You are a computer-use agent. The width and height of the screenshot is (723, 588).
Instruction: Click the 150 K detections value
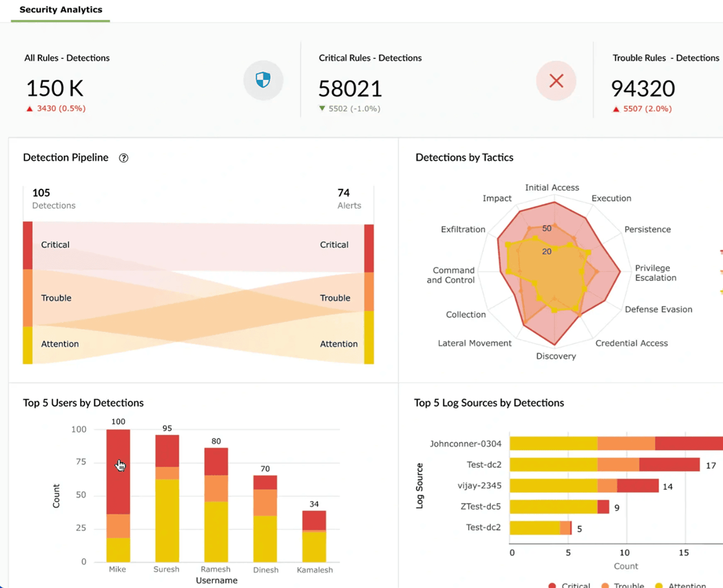point(54,88)
